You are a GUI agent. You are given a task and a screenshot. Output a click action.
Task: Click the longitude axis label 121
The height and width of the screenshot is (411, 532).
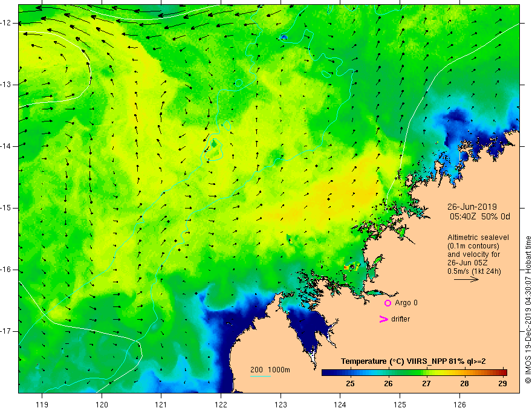click(x=161, y=404)
